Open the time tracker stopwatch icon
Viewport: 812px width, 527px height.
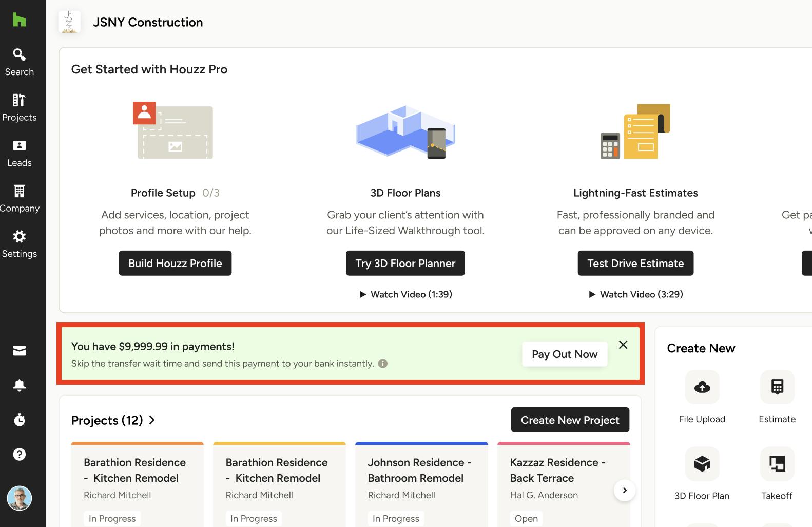20,420
